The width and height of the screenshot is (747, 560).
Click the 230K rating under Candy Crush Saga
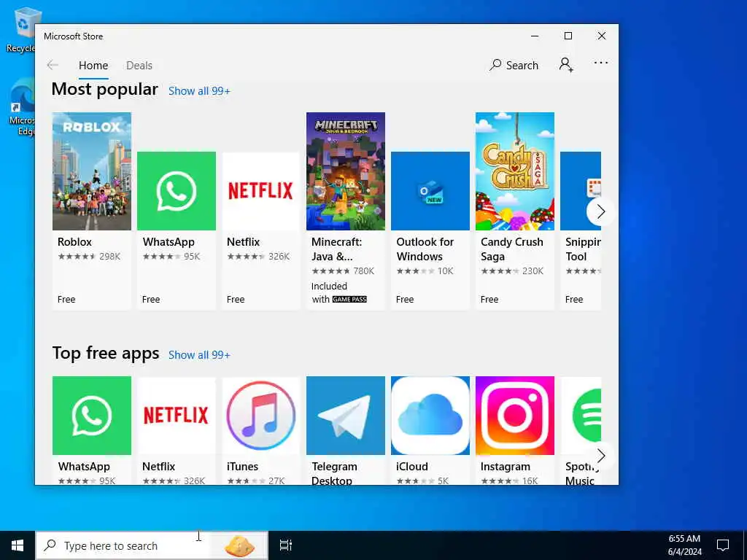(533, 271)
